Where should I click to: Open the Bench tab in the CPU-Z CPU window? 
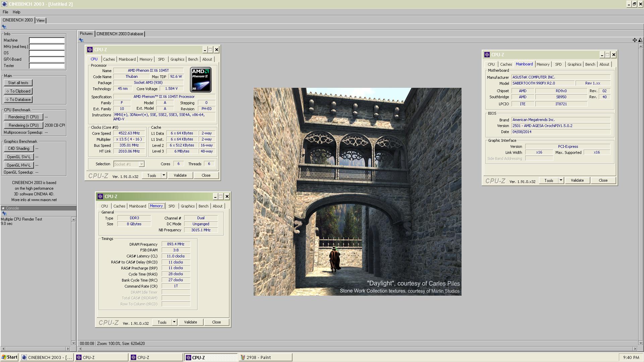tap(193, 59)
